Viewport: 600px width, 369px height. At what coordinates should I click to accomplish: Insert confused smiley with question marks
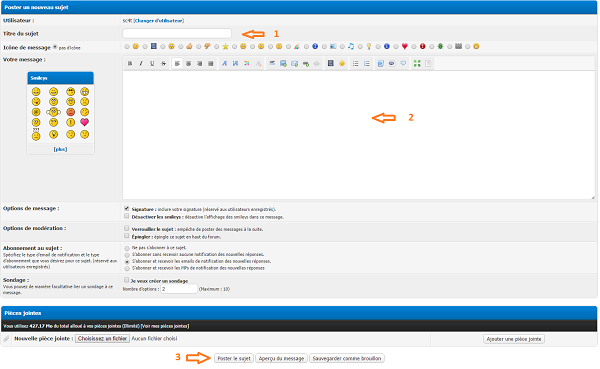coord(36,135)
